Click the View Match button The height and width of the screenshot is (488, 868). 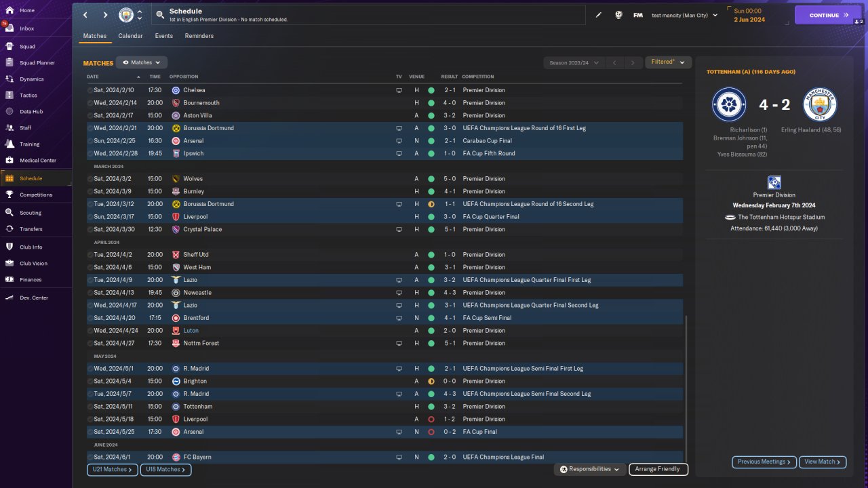tap(823, 462)
